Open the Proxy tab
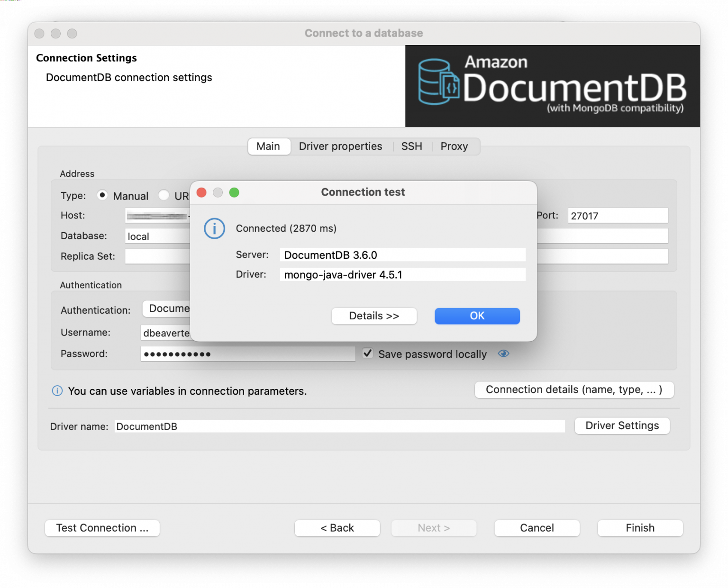 [454, 146]
